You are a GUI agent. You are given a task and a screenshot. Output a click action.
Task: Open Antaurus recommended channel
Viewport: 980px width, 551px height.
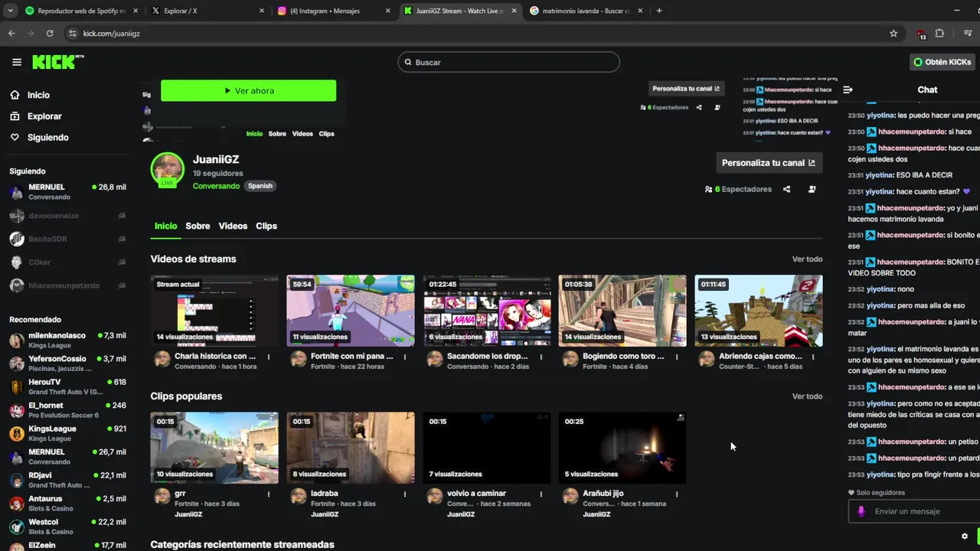[x=67, y=504]
